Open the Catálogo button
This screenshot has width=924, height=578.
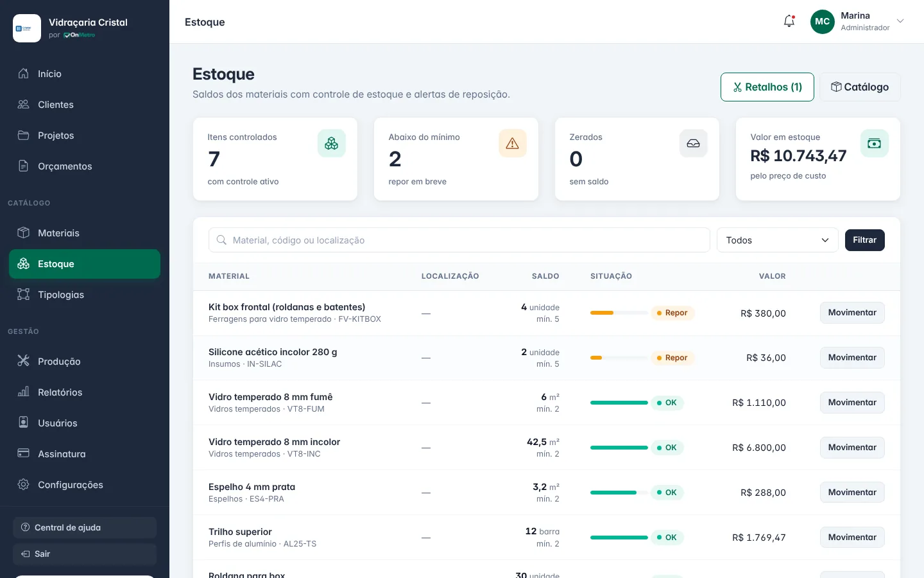point(860,87)
